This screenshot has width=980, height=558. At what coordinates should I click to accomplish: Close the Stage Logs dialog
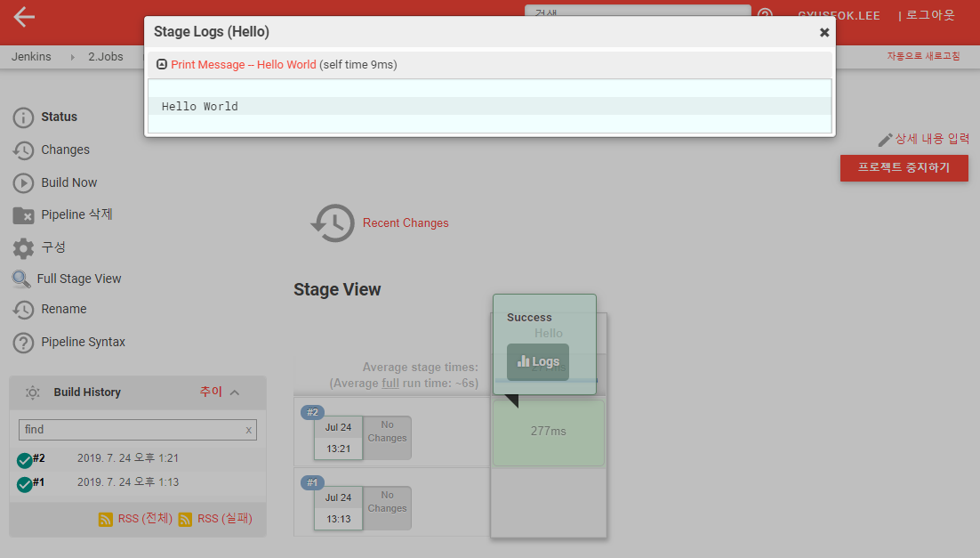click(x=824, y=32)
